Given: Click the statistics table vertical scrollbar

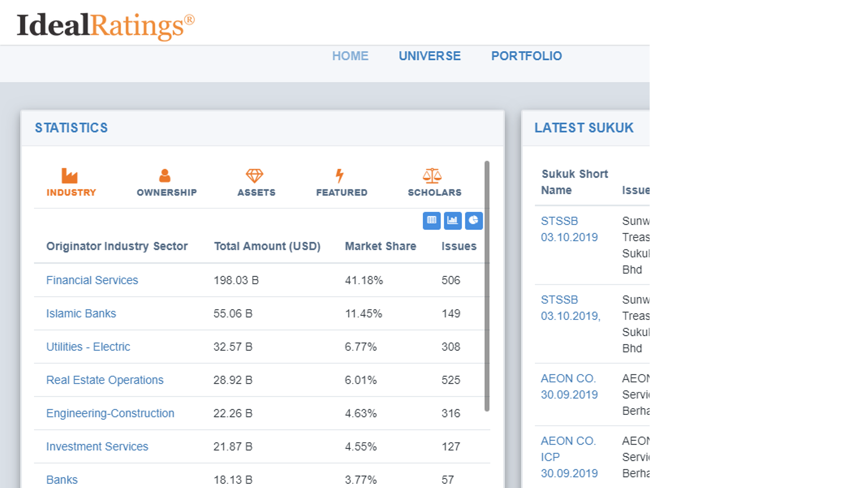Looking at the screenshot, I should 487,286.
